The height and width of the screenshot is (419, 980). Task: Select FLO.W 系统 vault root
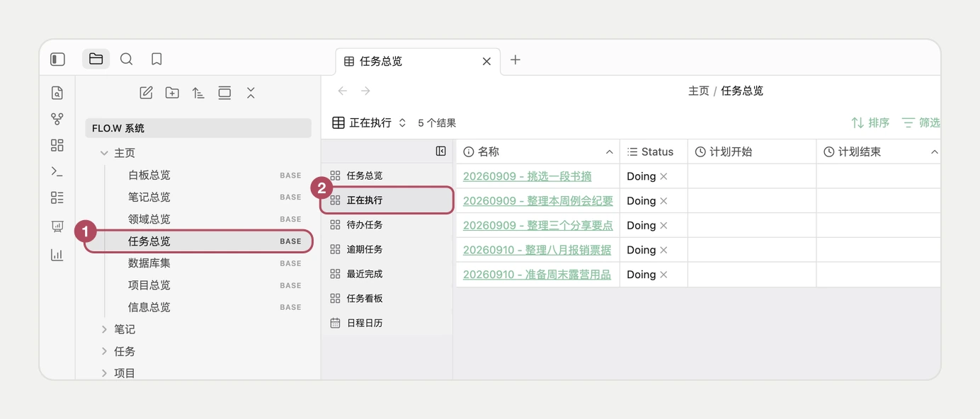coord(198,128)
